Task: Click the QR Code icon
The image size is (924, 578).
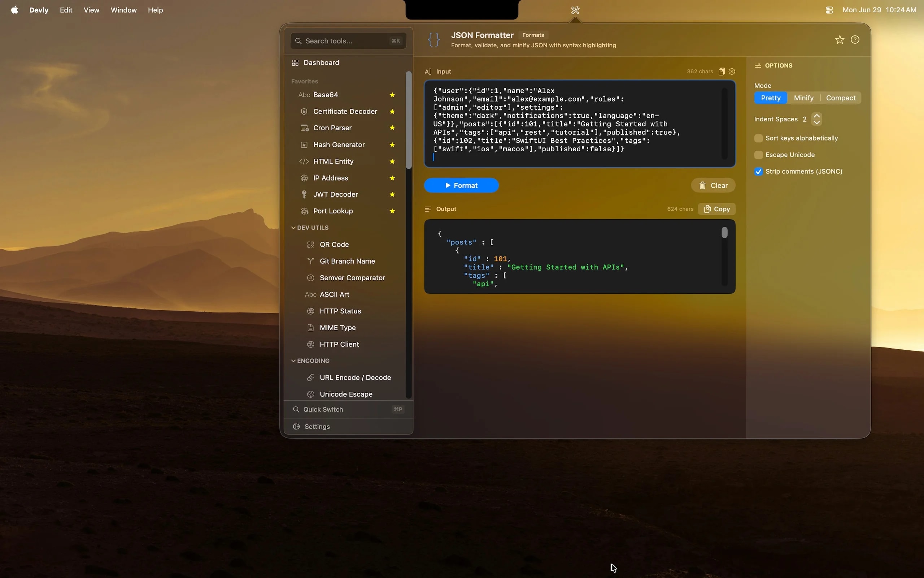Action: coord(310,244)
